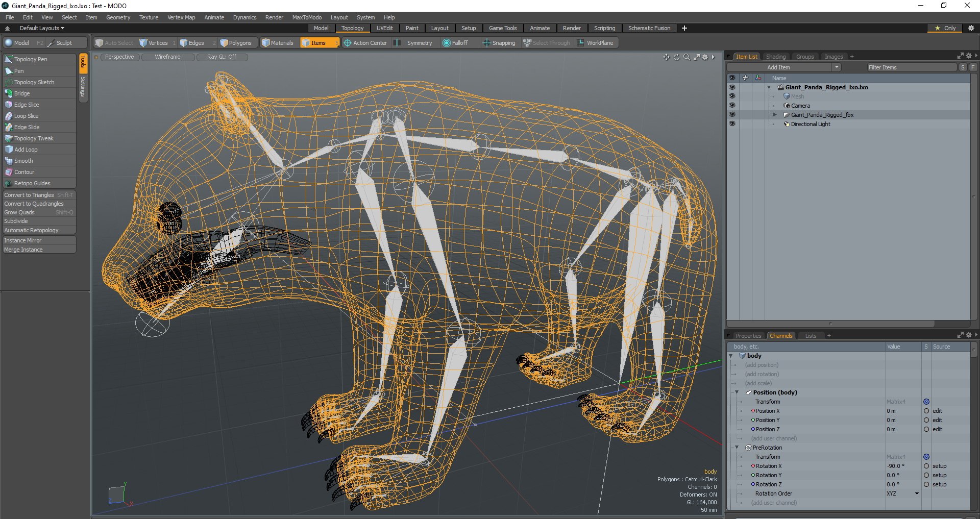Click Convert to Triangles
This screenshot has width=980, height=519.
click(x=39, y=195)
